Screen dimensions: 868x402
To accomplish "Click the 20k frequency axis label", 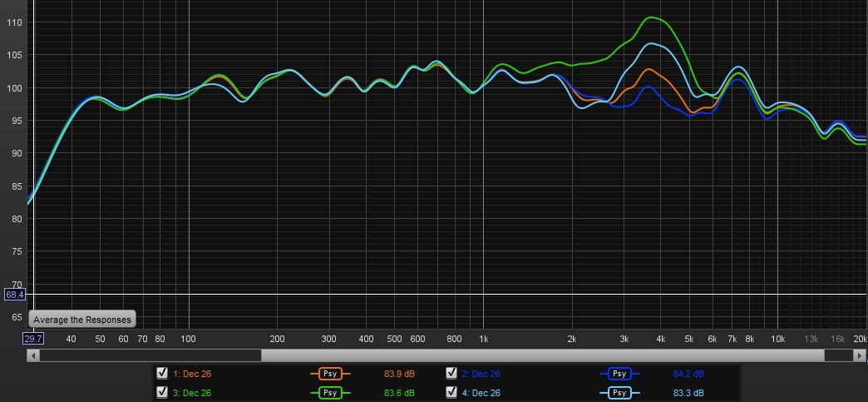I will click(x=859, y=339).
